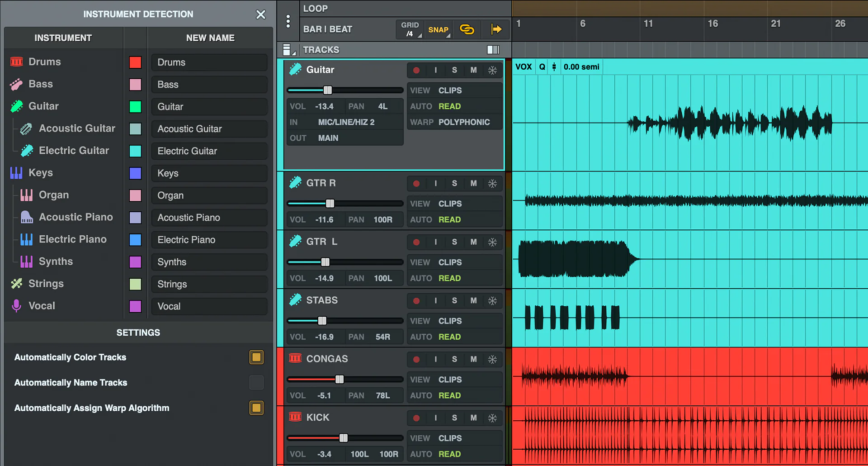Open the GRID /4 dropdown

point(410,29)
